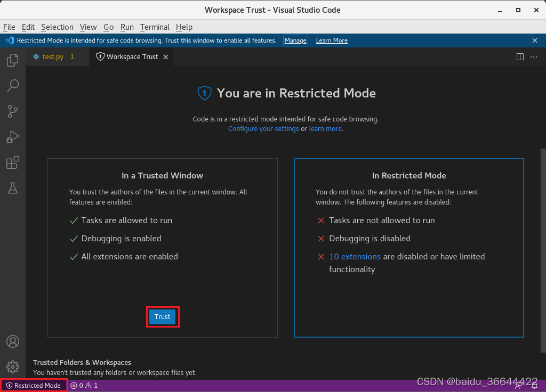Image resolution: width=546 pixels, height=392 pixels.
Task: Click the You are in Restricted Mode heading
Action: (x=296, y=93)
